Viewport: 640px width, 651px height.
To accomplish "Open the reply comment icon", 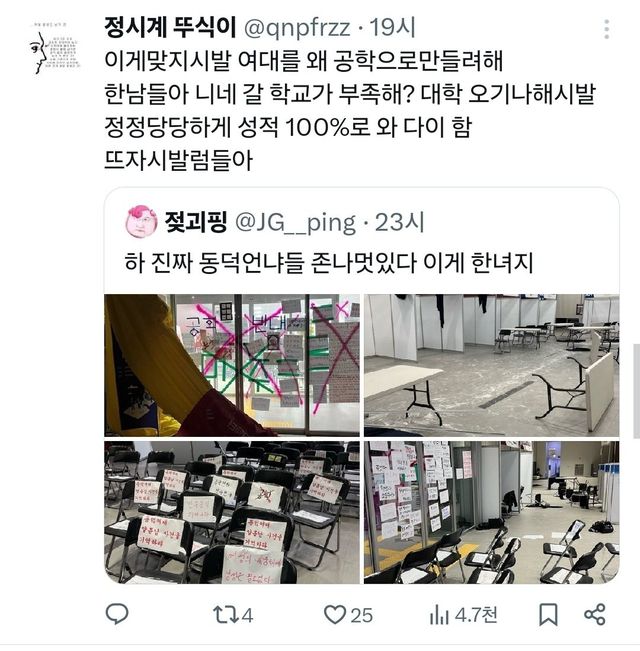I will 117,614.
